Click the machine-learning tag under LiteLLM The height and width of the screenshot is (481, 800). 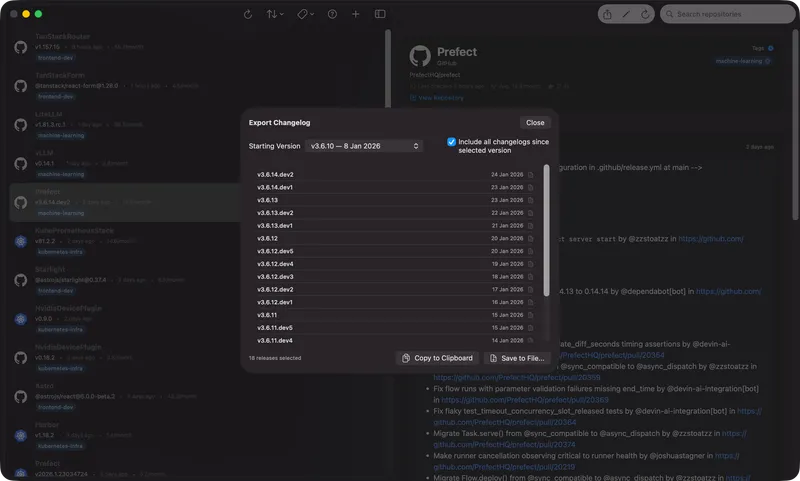pyautogui.click(x=61, y=136)
